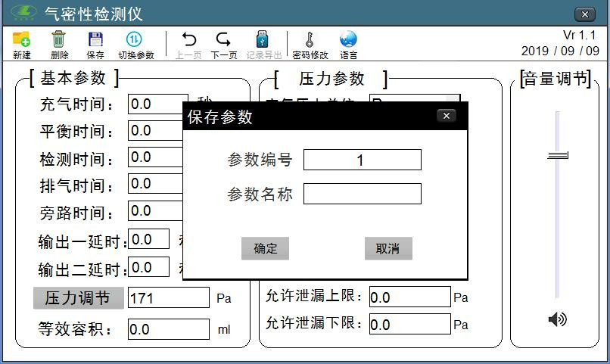Select the 允许泄漏上限 input field

tap(409, 297)
